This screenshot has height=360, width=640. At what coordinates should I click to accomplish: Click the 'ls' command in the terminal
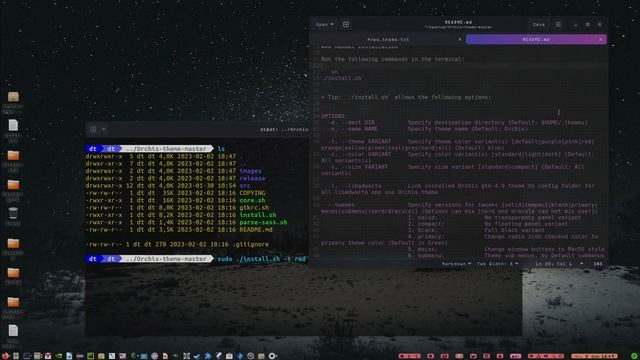click(221, 149)
